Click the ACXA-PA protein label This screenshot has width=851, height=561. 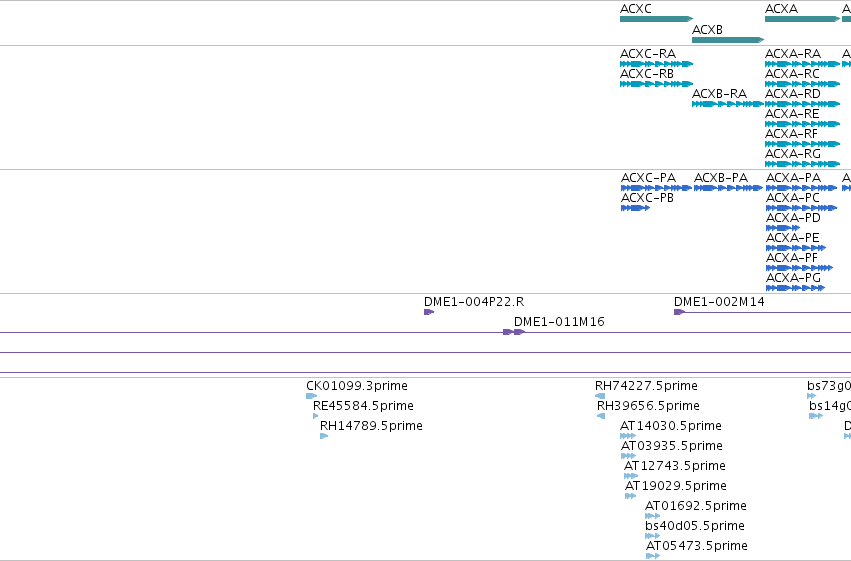tap(793, 178)
